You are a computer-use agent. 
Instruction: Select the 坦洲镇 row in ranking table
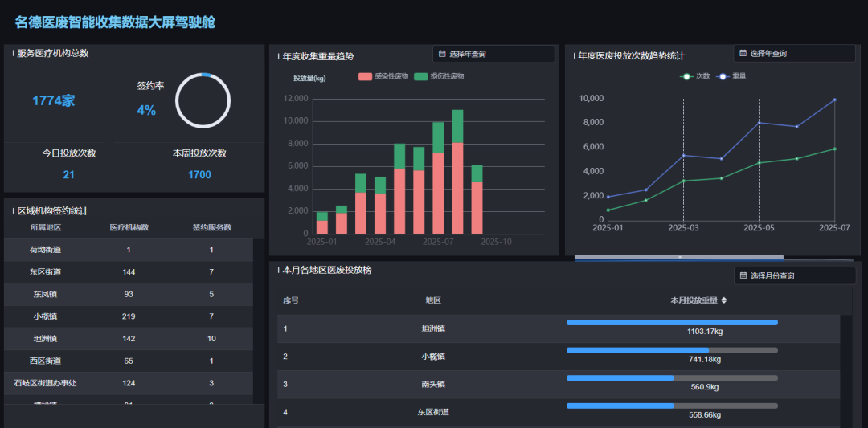coord(433,328)
